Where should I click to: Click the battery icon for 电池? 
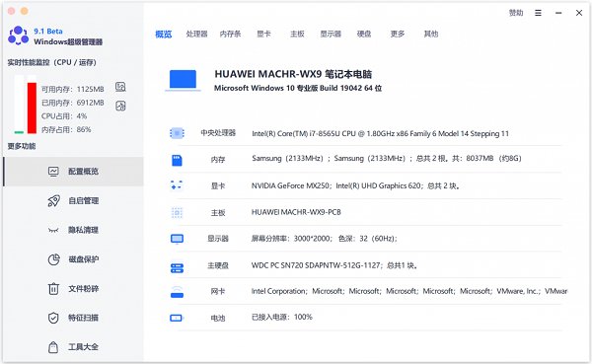pyautogui.click(x=177, y=318)
